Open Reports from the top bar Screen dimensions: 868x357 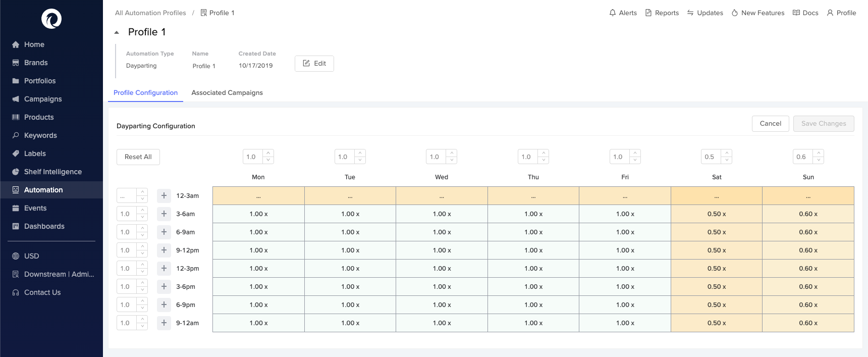click(x=662, y=13)
